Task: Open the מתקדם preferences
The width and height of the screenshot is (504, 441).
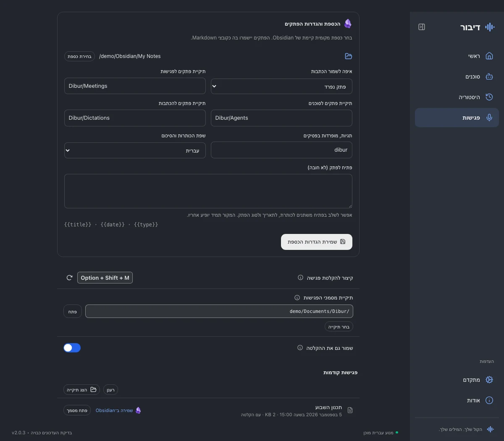Action: click(457, 380)
